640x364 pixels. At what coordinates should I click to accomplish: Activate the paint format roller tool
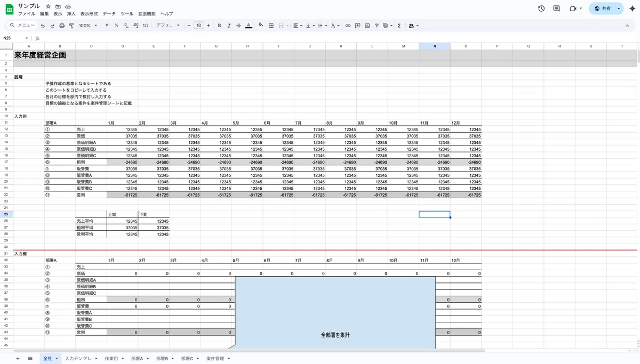[71, 25]
